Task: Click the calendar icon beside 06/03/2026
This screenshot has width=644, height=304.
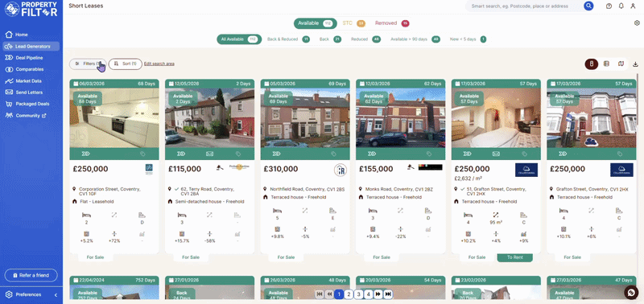Action: point(76,84)
